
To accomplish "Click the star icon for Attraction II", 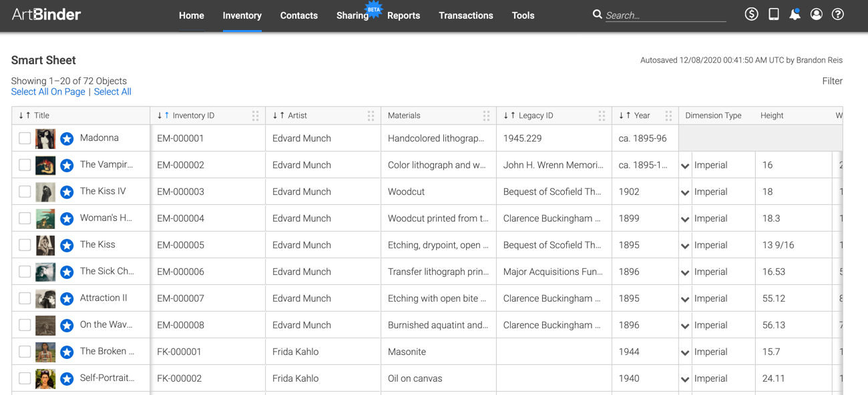I will (67, 299).
